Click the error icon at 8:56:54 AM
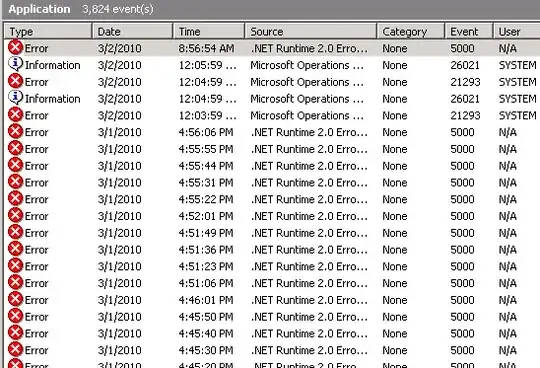Screen dimensions: 540x368 pos(15,48)
